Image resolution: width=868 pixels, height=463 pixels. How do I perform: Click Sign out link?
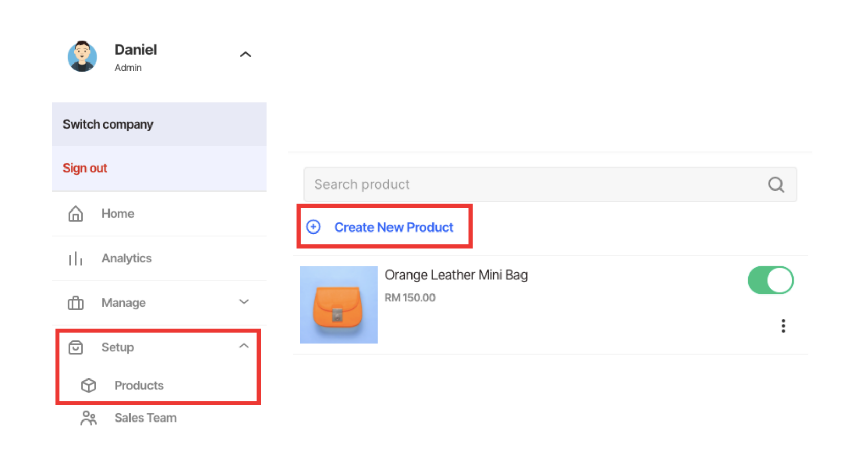pos(85,168)
